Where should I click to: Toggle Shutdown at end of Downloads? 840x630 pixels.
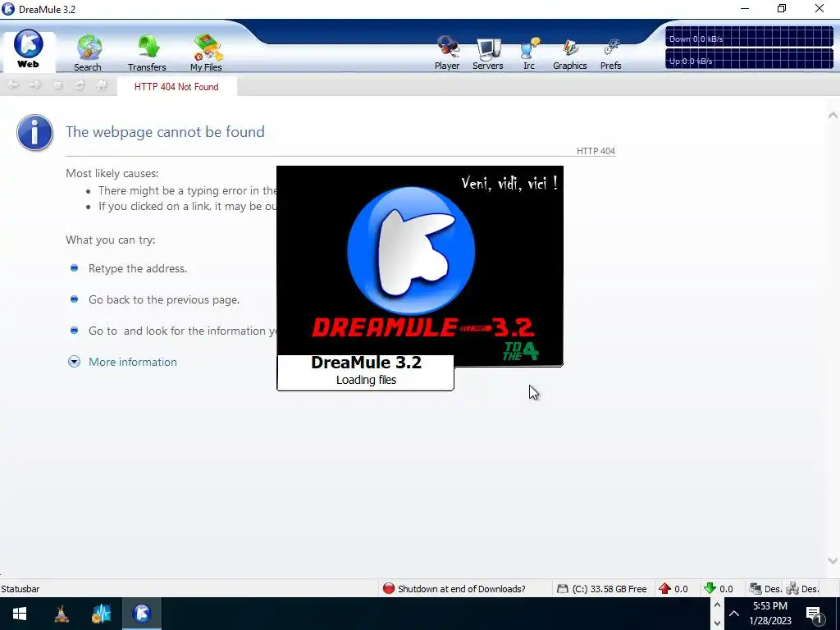click(x=454, y=589)
